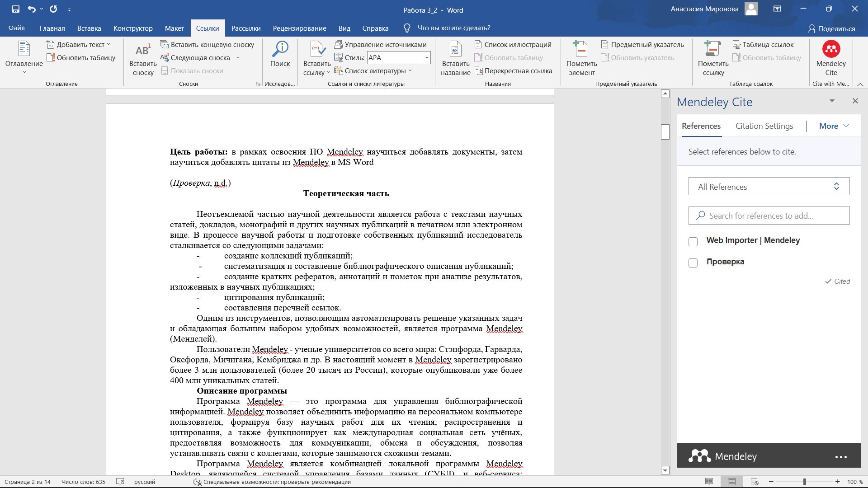Click Управление источниками
This screenshot has height=488, width=868.
point(380,44)
